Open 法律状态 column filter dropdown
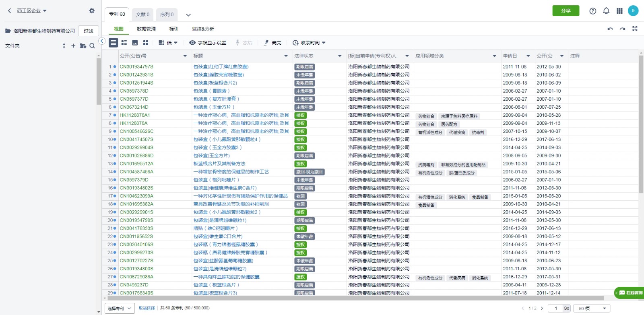This screenshot has width=644, height=315. pyautogui.click(x=340, y=56)
